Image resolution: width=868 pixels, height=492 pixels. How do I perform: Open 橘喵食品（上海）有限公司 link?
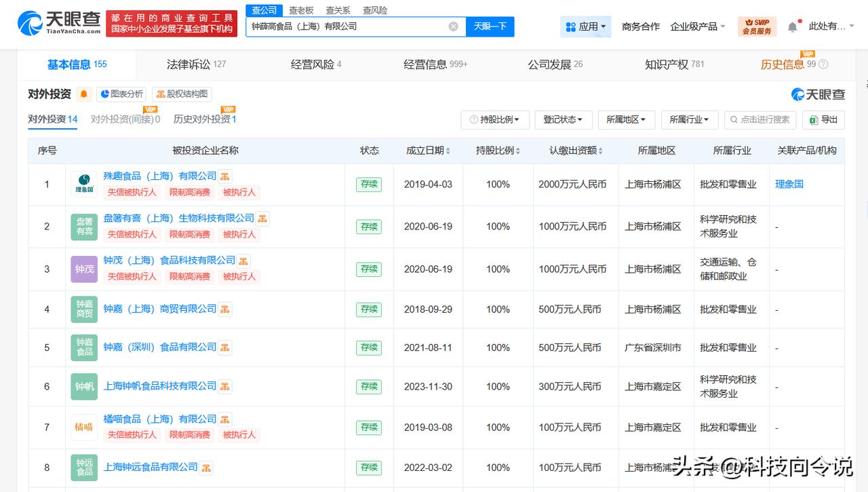[x=160, y=419]
